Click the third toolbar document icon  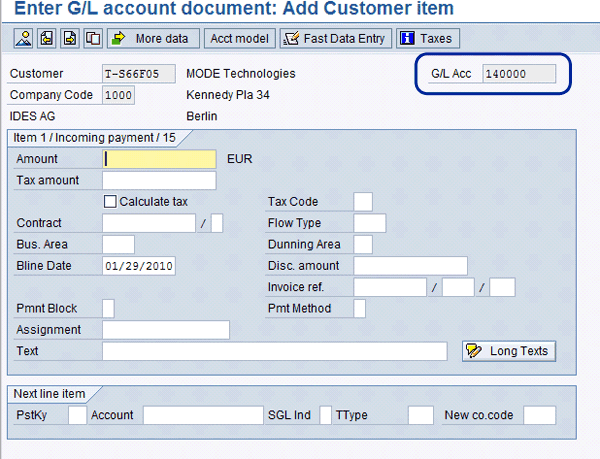70,39
